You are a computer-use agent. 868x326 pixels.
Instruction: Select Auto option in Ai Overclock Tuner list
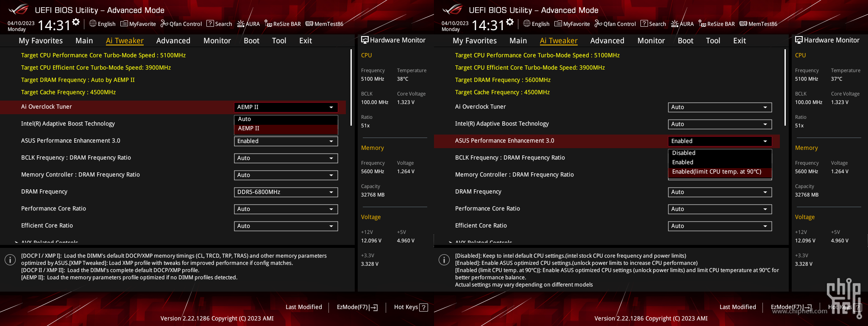point(286,119)
